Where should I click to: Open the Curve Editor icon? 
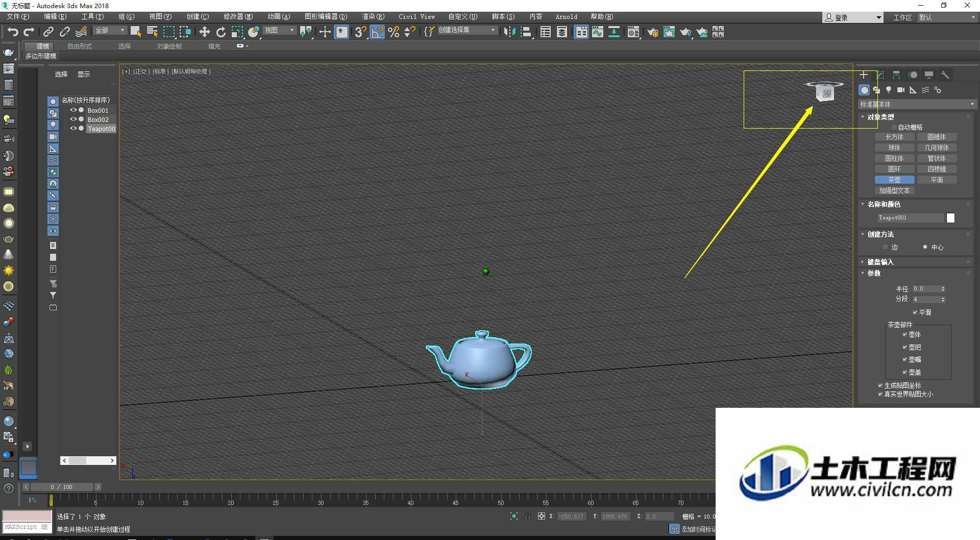click(x=598, y=32)
